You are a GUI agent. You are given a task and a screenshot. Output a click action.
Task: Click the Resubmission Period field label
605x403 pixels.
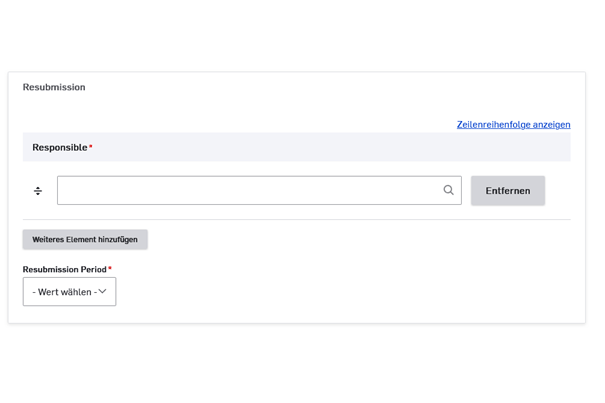pyautogui.click(x=64, y=269)
